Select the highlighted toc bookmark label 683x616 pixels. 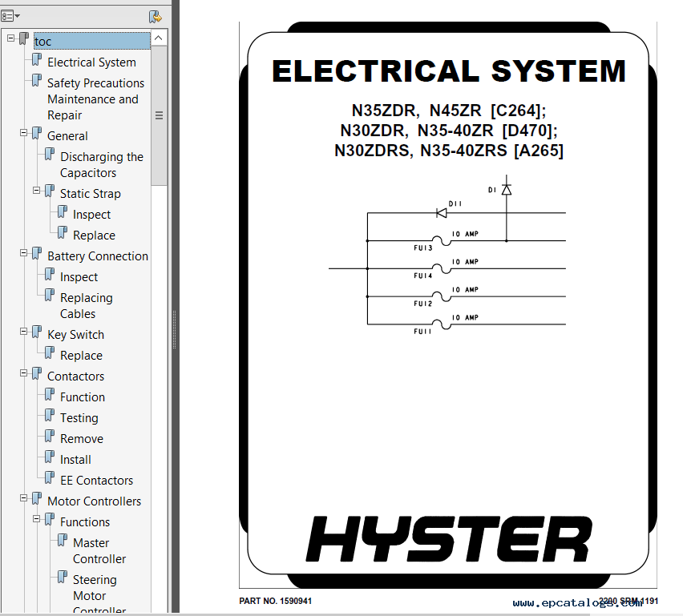(92, 42)
